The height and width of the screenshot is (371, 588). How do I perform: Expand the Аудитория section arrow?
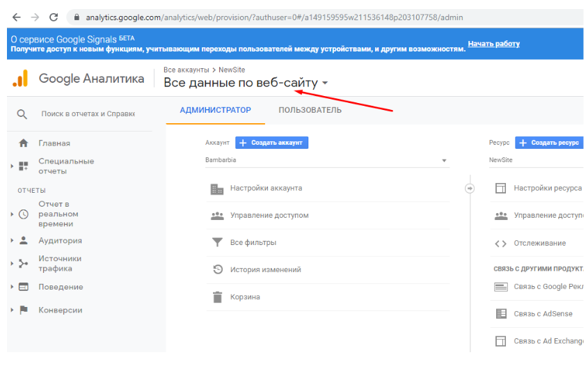pos(12,240)
